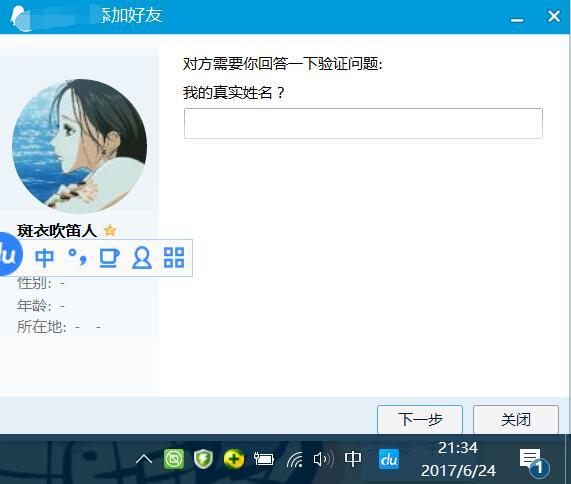The image size is (571, 484).
Task: Open the volume speaker tray icon
Action: click(x=323, y=459)
